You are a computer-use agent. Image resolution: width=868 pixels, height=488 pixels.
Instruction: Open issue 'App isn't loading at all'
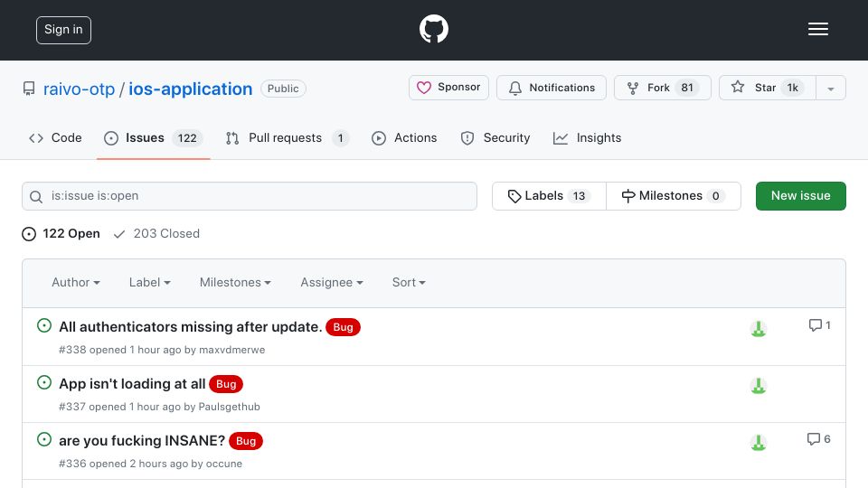pos(132,384)
